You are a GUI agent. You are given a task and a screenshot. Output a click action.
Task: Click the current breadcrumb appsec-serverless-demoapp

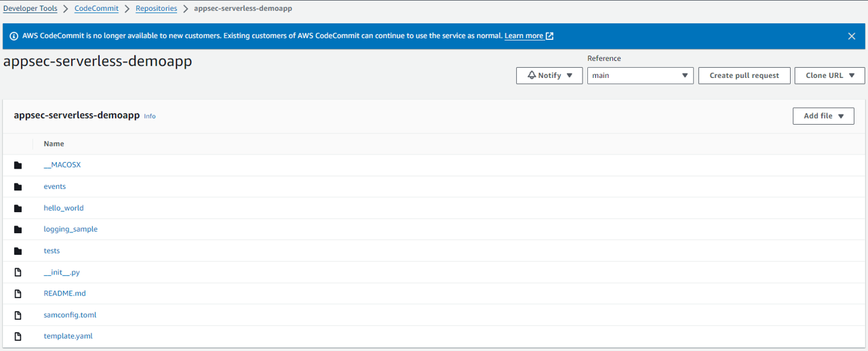point(243,9)
